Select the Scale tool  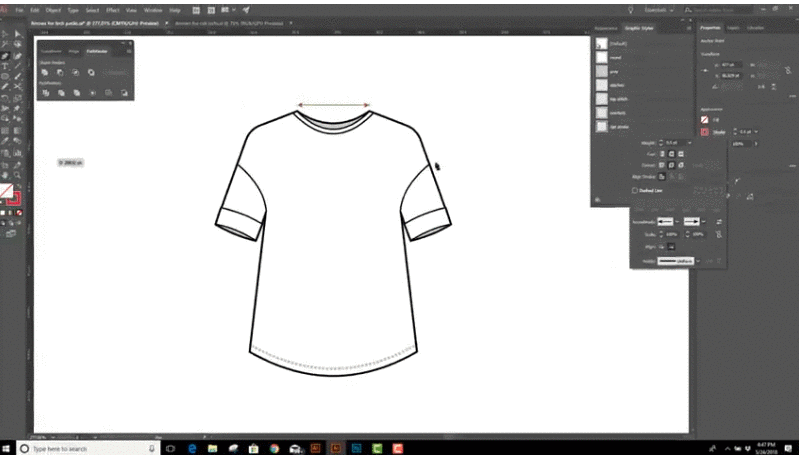tap(18, 98)
